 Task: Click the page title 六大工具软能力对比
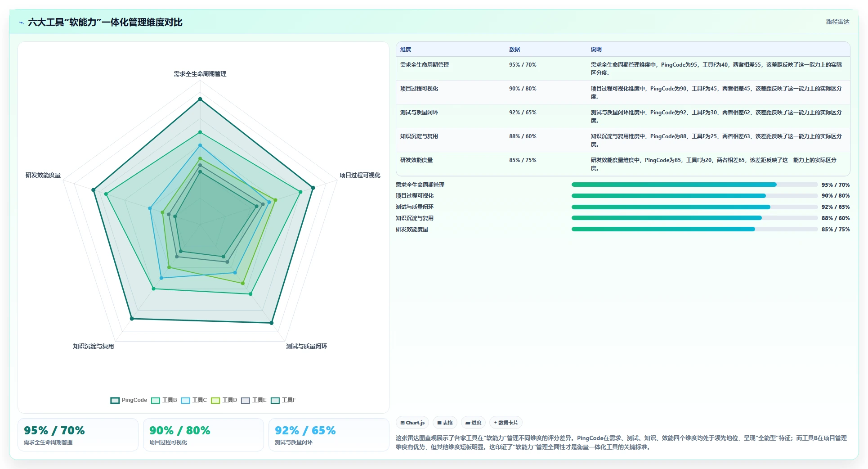(105, 22)
